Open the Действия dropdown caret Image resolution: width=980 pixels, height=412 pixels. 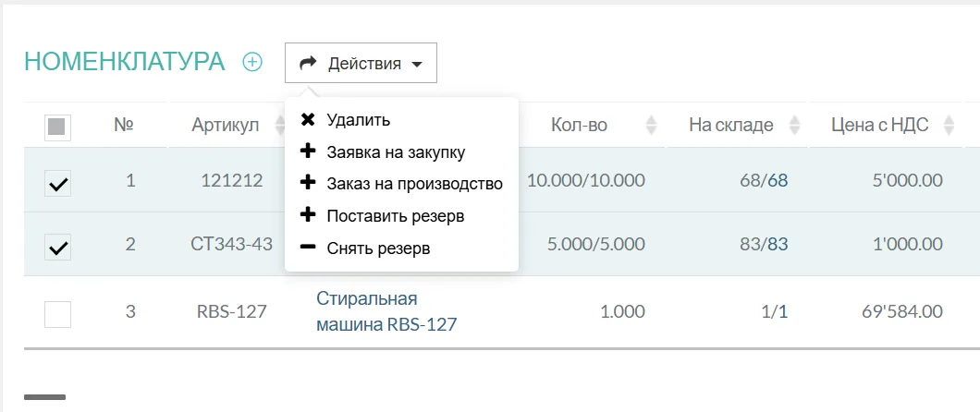[417, 64]
